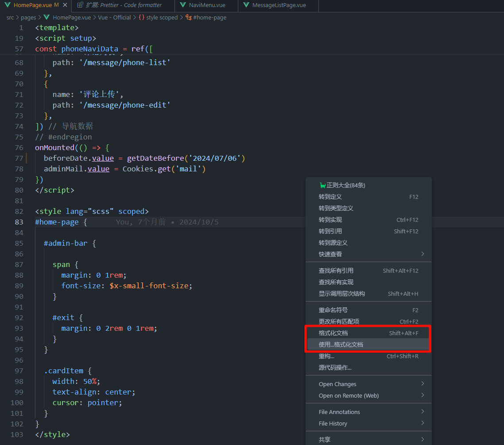Expand the Open Changes submenu arrow
The width and height of the screenshot is (504, 445).
tap(422, 384)
